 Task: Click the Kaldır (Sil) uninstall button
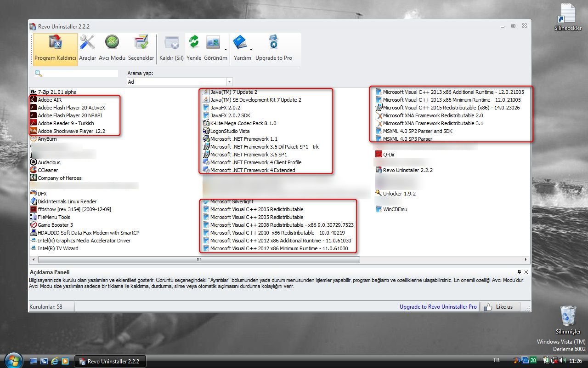pos(171,49)
